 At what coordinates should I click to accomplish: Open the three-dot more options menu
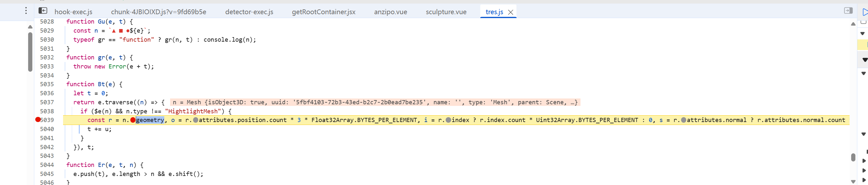[26, 11]
